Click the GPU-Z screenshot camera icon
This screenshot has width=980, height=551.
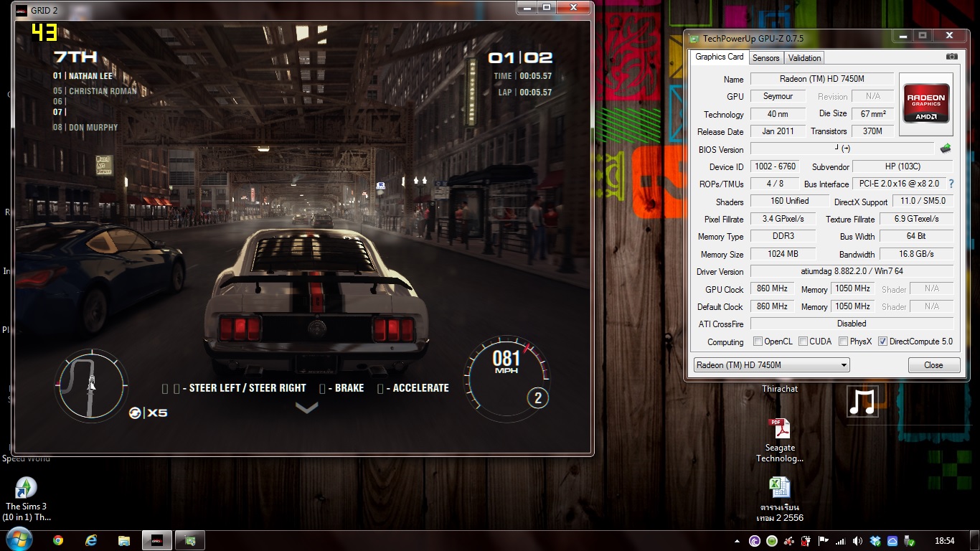tap(951, 57)
